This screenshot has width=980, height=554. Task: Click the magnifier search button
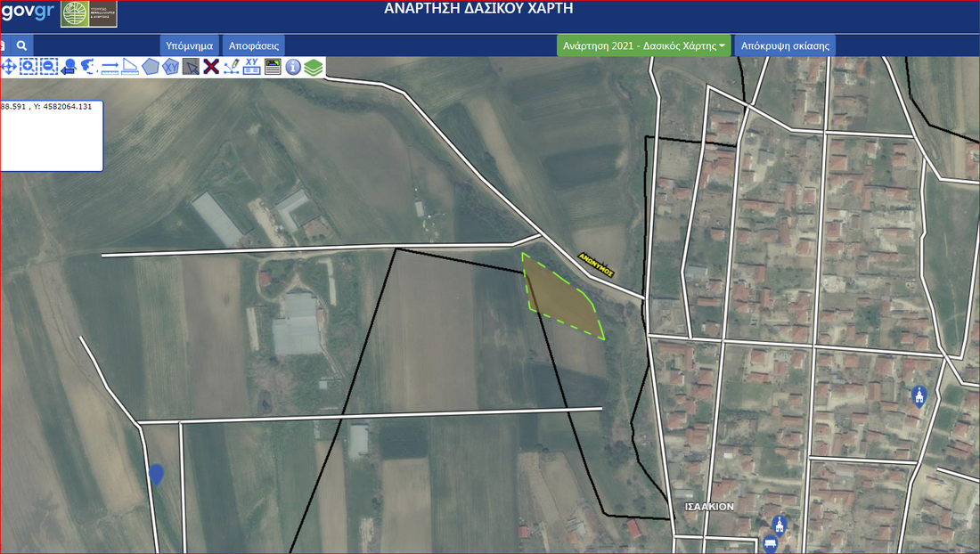(22, 45)
